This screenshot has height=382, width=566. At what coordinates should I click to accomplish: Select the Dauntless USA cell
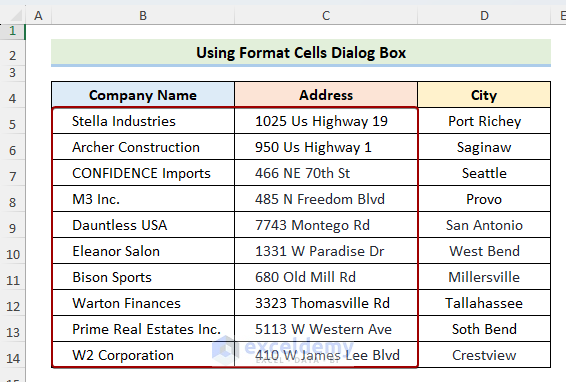(x=143, y=225)
